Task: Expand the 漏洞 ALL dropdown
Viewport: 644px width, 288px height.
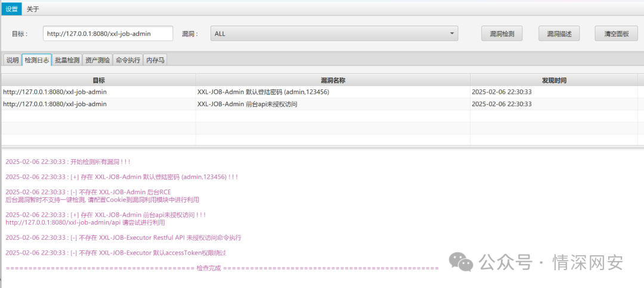Action: [335, 33]
